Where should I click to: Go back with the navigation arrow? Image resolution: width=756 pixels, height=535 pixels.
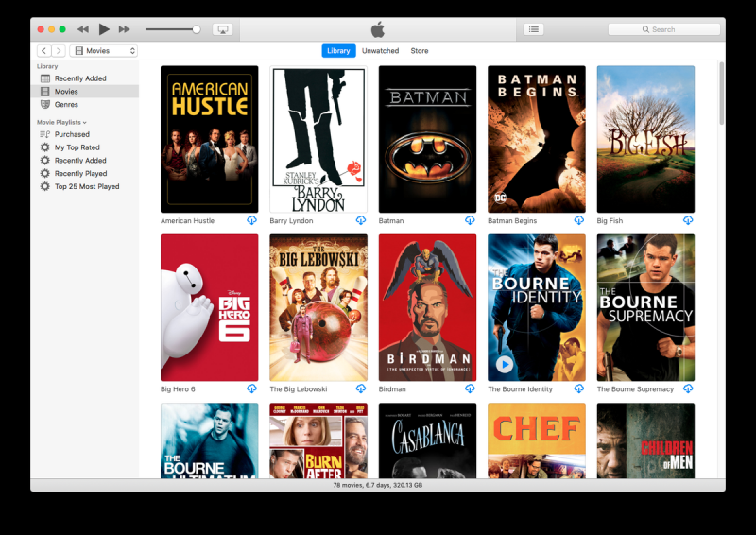tap(43, 51)
